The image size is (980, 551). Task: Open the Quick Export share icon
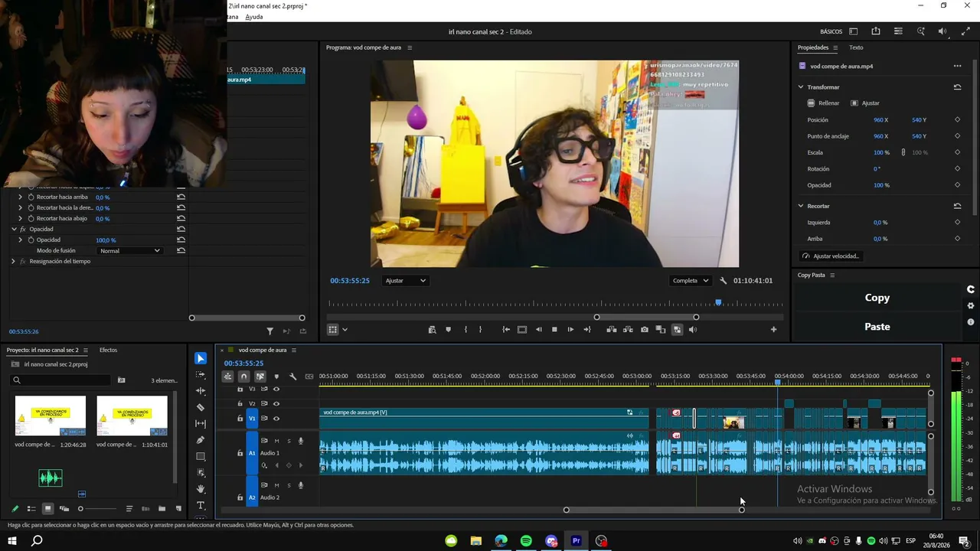click(x=876, y=31)
